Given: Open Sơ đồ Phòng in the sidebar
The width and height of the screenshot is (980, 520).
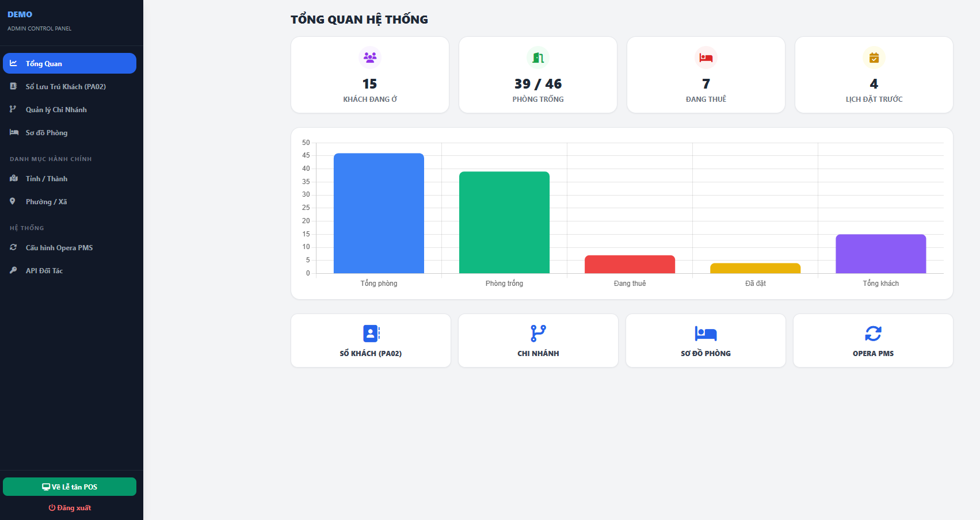Looking at the screenshot, I should 70,132.
